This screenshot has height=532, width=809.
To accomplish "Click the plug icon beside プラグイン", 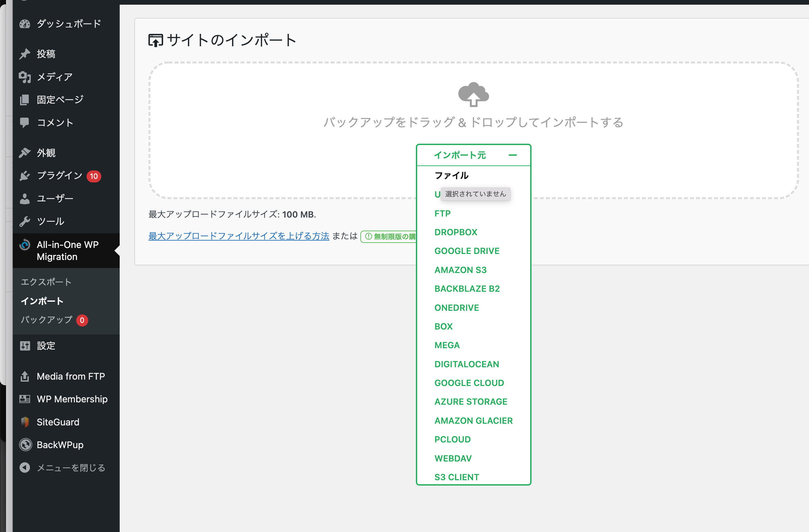I will [x=25, y=176].
